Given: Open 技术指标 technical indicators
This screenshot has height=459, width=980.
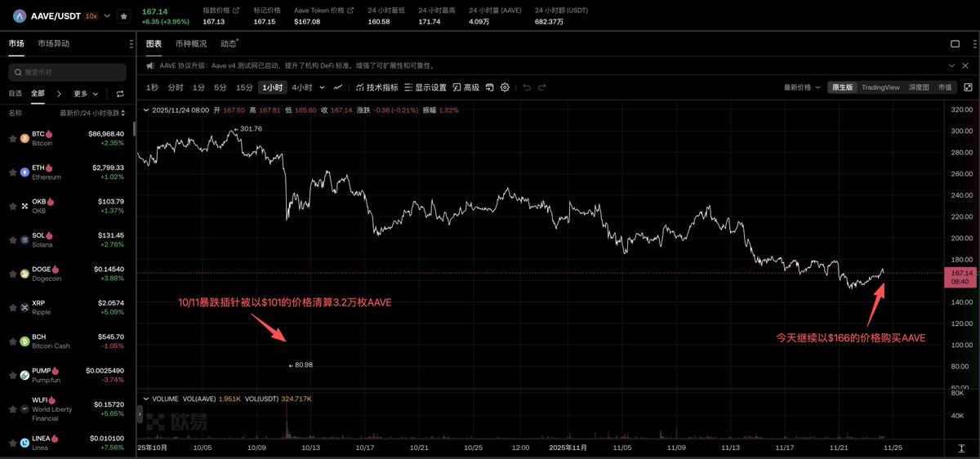Looking at the screenshot, I should pyautogui.click(x=377, y=87).
